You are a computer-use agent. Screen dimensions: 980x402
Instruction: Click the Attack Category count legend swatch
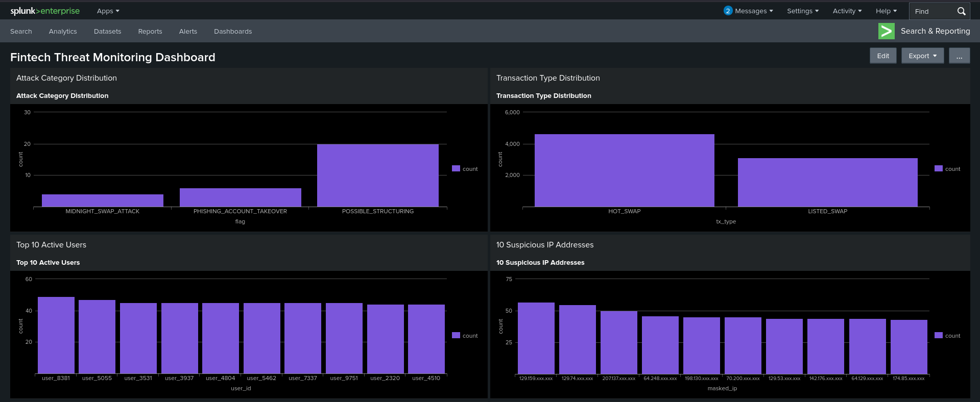tap(456, 168)
